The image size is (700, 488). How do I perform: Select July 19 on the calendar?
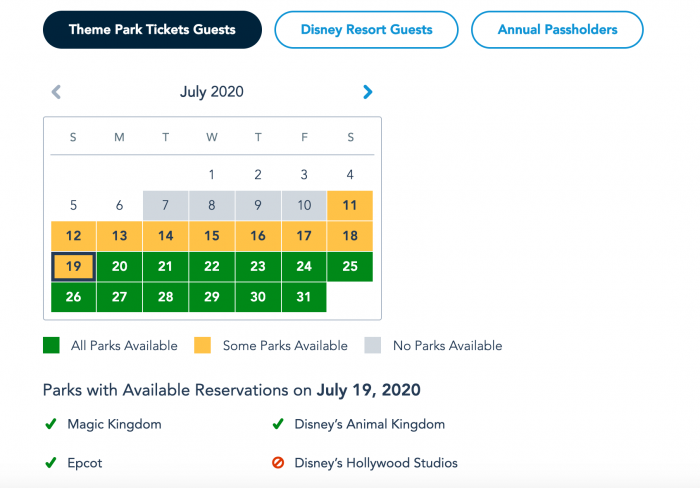(73, 267)
